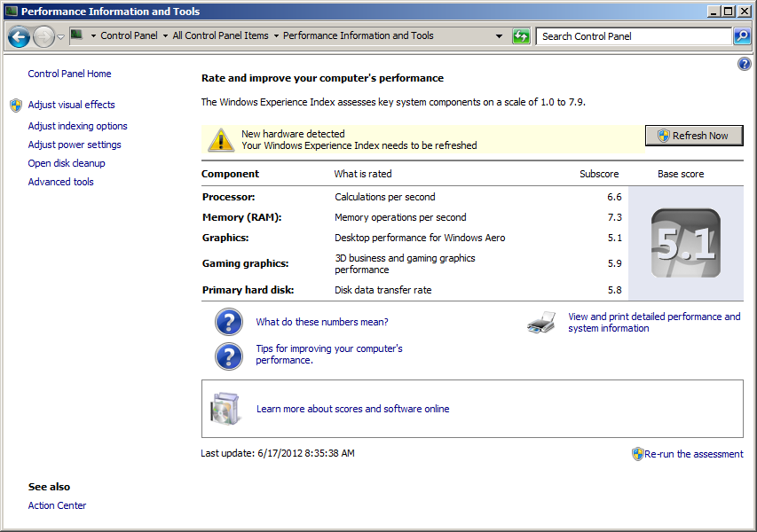Click the New hardware detected message
The width and height of the screenshot is (757, 532).
(x=293, y=134)
